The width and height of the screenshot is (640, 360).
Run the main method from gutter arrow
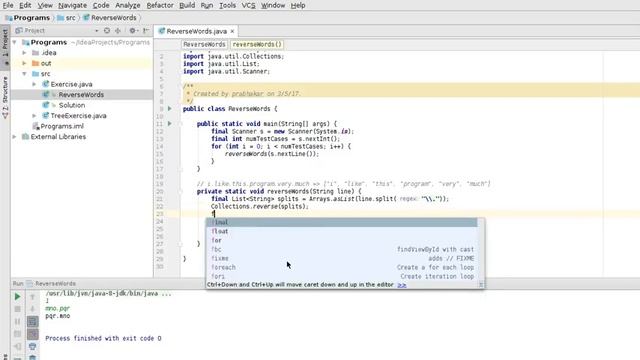click(x=170, y=123)
